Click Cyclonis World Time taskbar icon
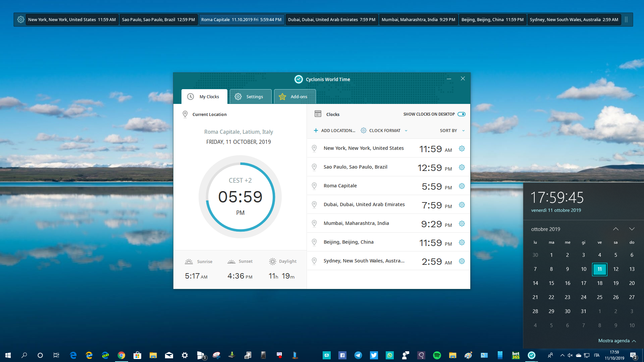This screenshot has height=362, width=644. (532, 355)
